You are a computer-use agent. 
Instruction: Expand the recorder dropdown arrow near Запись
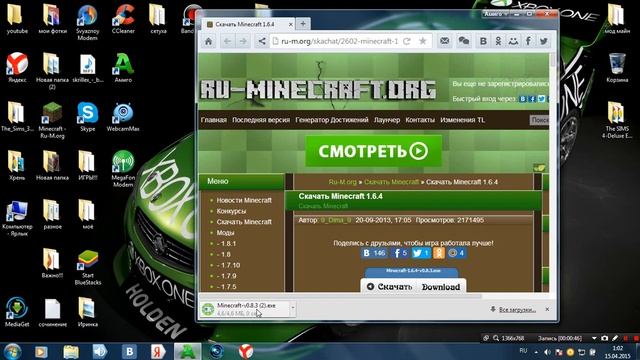click(x=594, y=338)
